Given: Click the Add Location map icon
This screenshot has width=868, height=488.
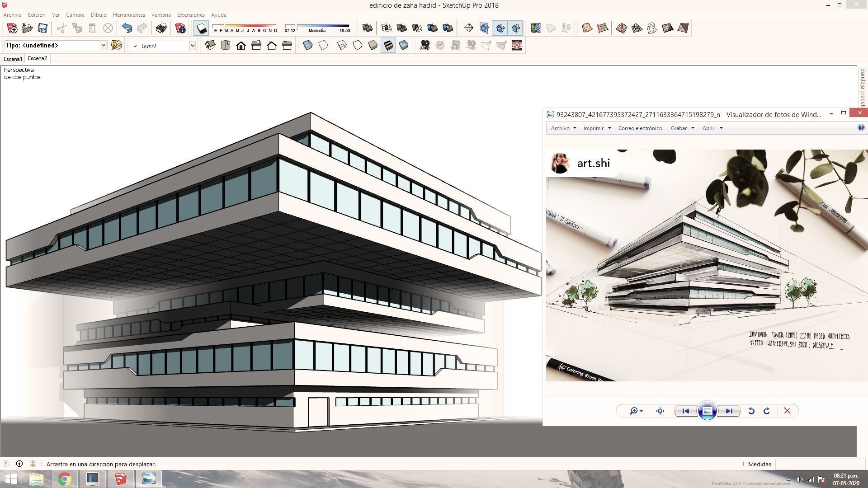Looking at the screenshot, I should click(536, 28).
